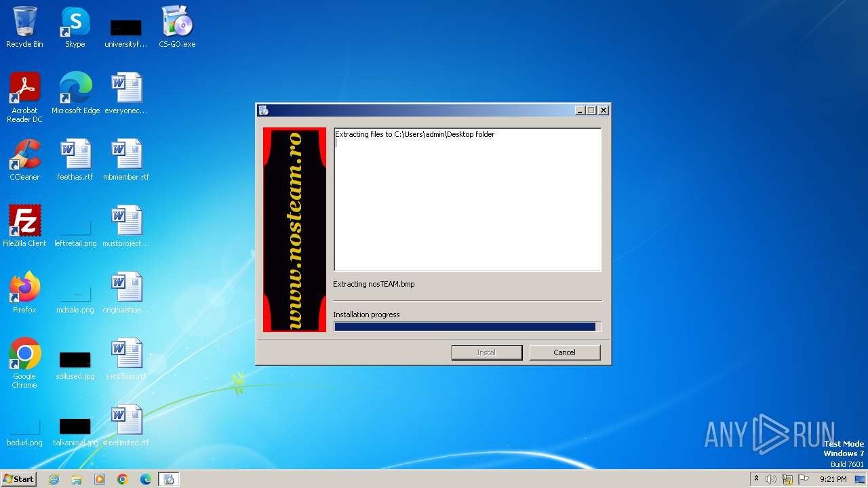This screenshot has width=868, height=488.
Task: Select the CCleaner desktop shortcut
Action: coord(24,160)
